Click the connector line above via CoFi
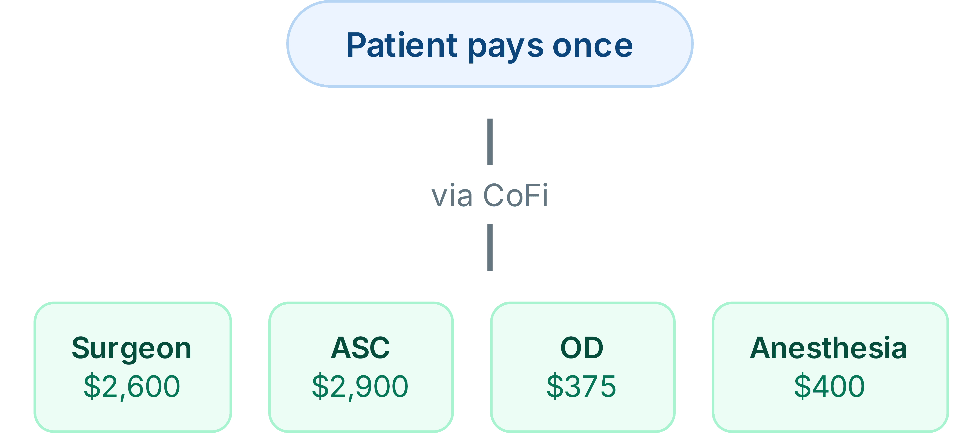 pyautogui.click(x=490, y=142)
